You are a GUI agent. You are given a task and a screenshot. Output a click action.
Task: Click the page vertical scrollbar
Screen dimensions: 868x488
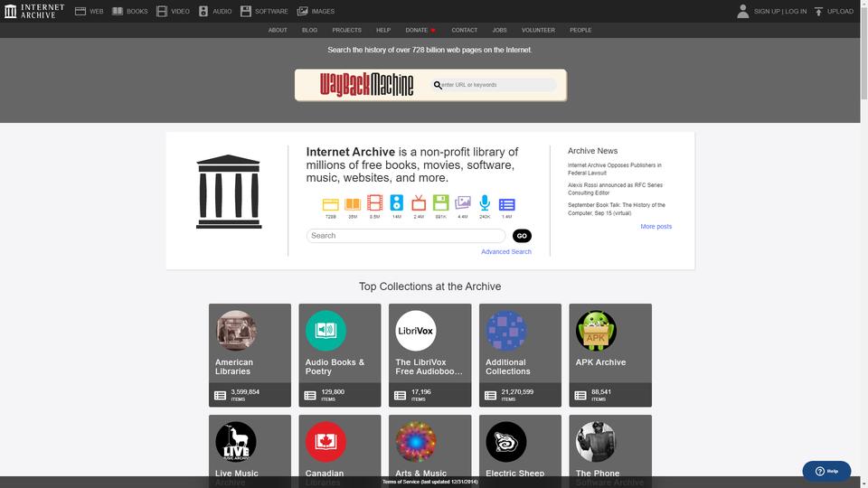[864, 55]
